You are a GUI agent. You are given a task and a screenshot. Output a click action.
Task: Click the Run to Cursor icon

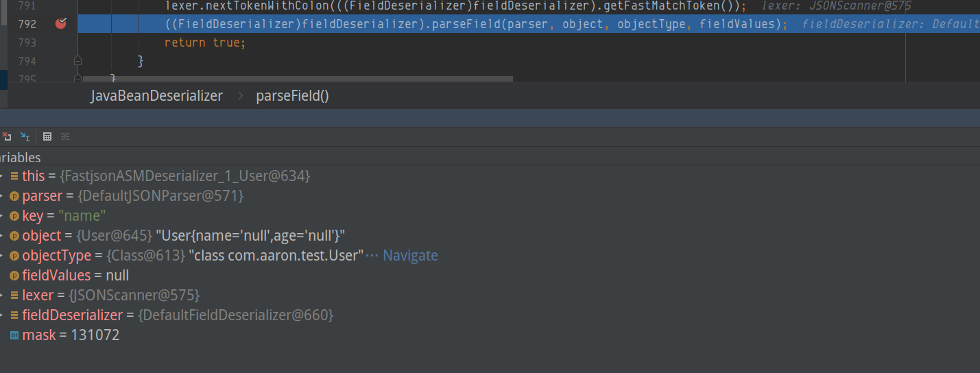pos(25,136)
